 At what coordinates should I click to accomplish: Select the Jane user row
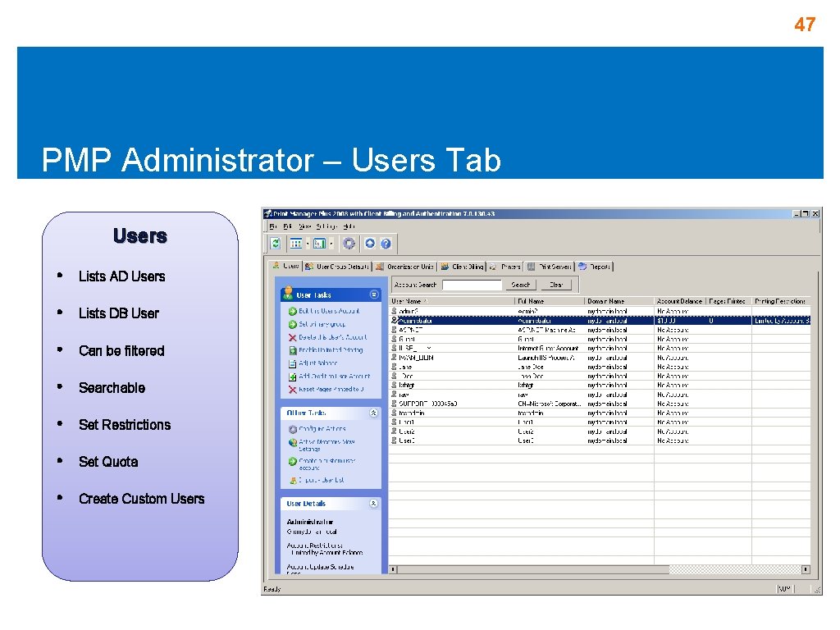pos(600,367)
